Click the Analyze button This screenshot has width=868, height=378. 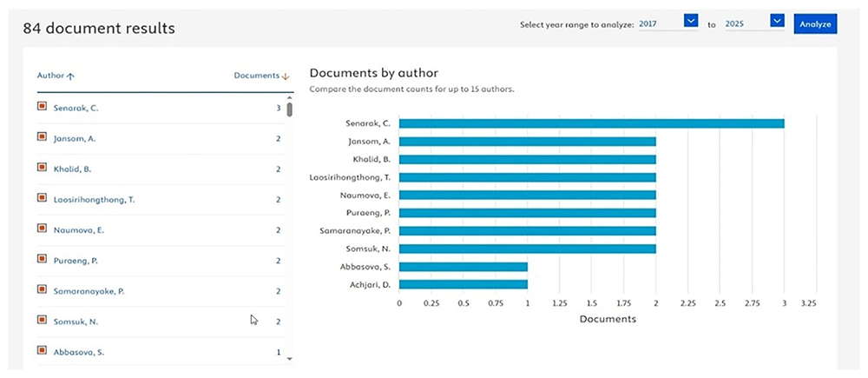coord(815,24)
